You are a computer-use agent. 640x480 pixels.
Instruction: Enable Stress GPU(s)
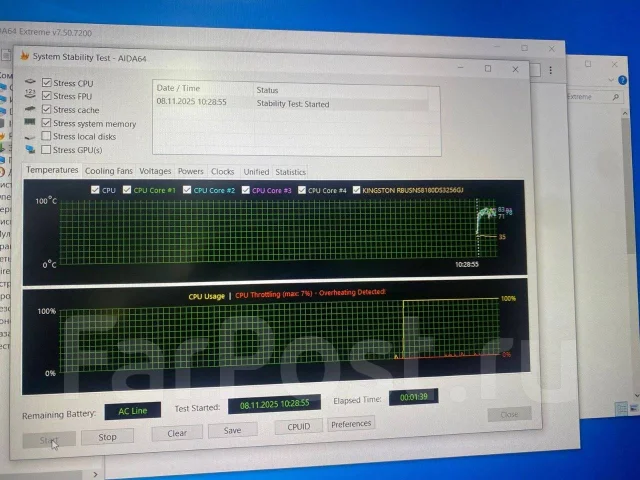(x=46, y=149)
